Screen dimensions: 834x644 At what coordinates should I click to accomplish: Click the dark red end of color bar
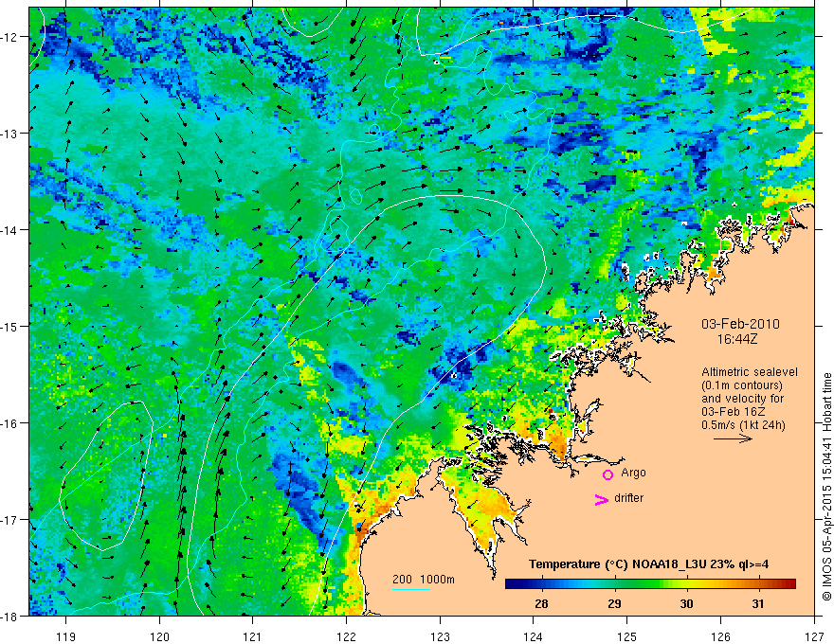(789, 583)
